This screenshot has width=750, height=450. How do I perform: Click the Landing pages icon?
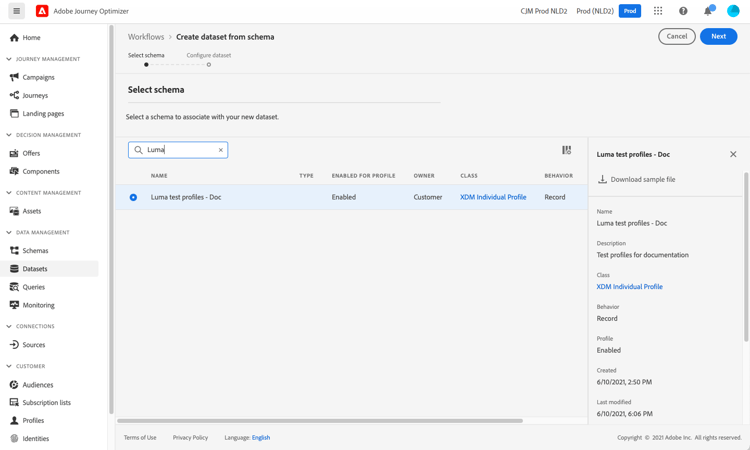pyautogui.click(x=14, y=113)
